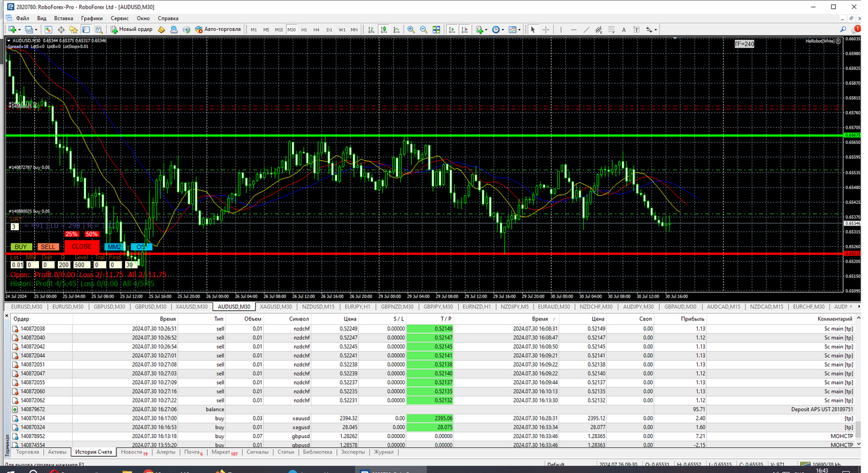Open the chart templates dropdown
868x473 pixels.
(x=515, y=30)
